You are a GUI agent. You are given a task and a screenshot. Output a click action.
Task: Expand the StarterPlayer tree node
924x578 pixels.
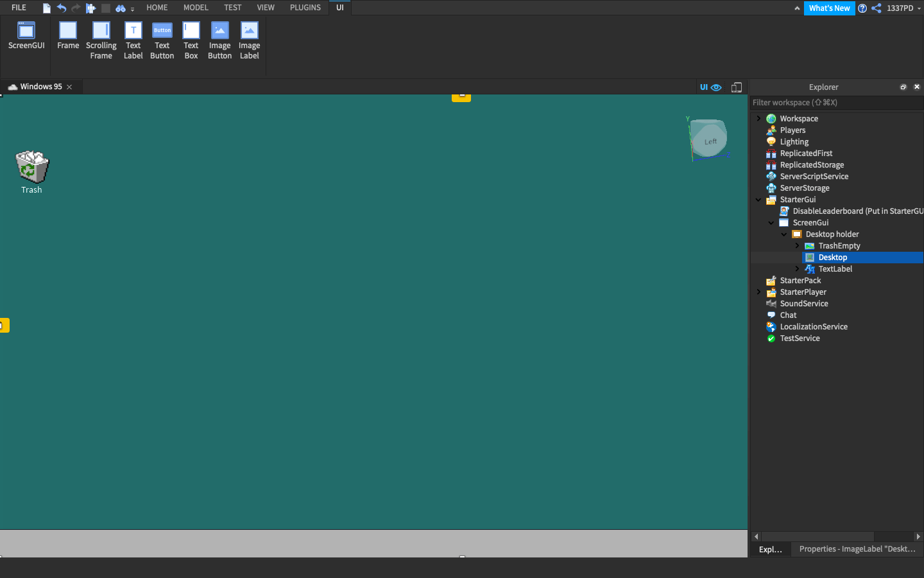[x=759, y=292]
